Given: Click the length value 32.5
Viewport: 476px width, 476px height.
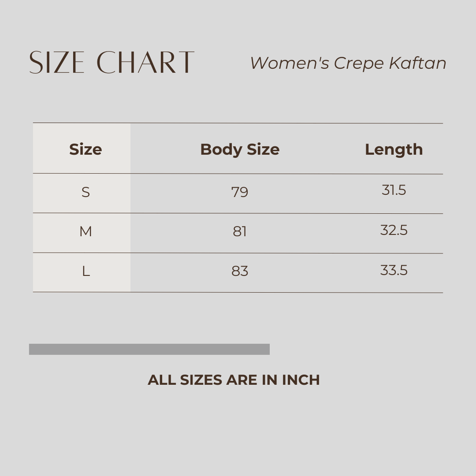Looking at the screenshot, I should pos(394,230).
